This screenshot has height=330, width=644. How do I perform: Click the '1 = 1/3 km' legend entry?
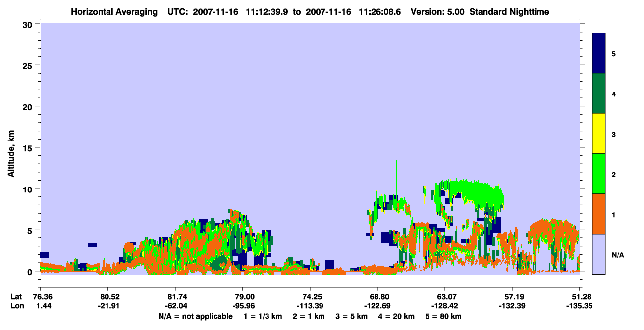(263, 316)
